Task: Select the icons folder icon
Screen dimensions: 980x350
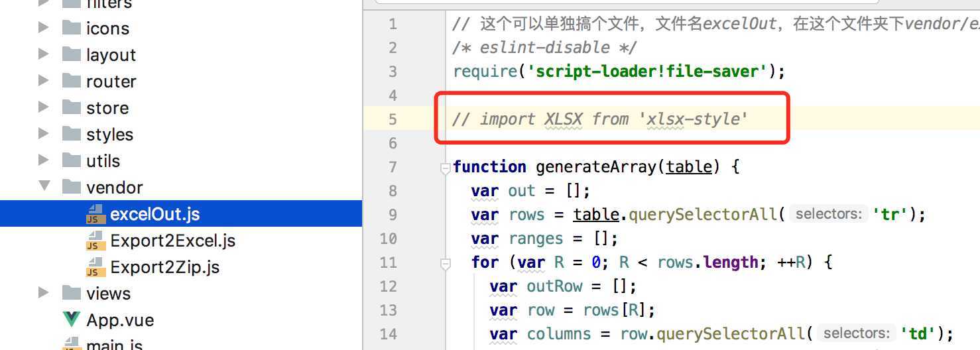Action: 71,28
